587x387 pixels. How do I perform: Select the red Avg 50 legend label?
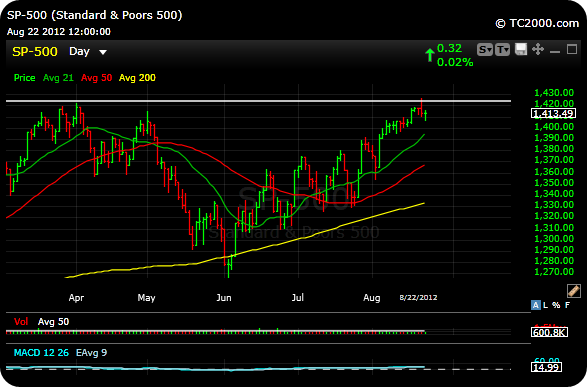tap(97, 78)
